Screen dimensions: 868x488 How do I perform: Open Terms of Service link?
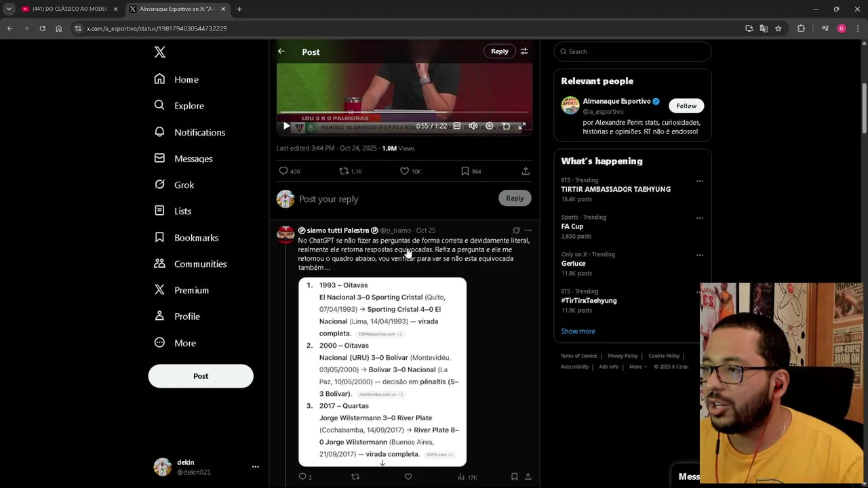click(x=578, y=356)
